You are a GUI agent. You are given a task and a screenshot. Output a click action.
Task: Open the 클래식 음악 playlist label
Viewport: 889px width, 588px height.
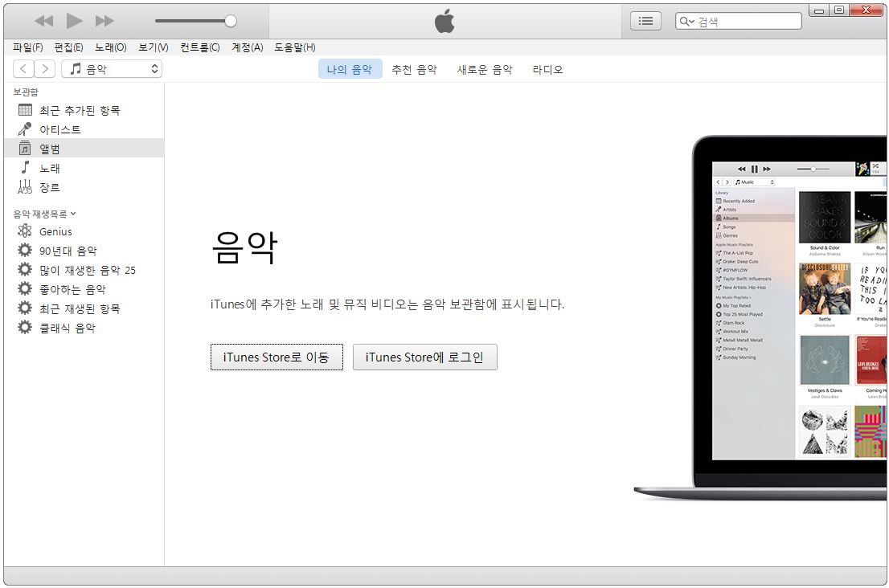[68, 328]
